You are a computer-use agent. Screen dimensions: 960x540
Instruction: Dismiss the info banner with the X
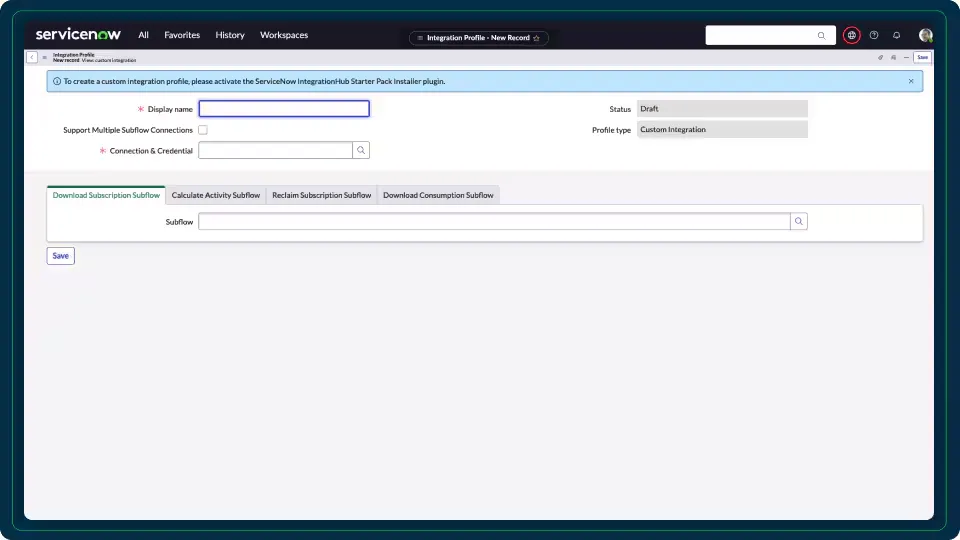click(911, 81)
